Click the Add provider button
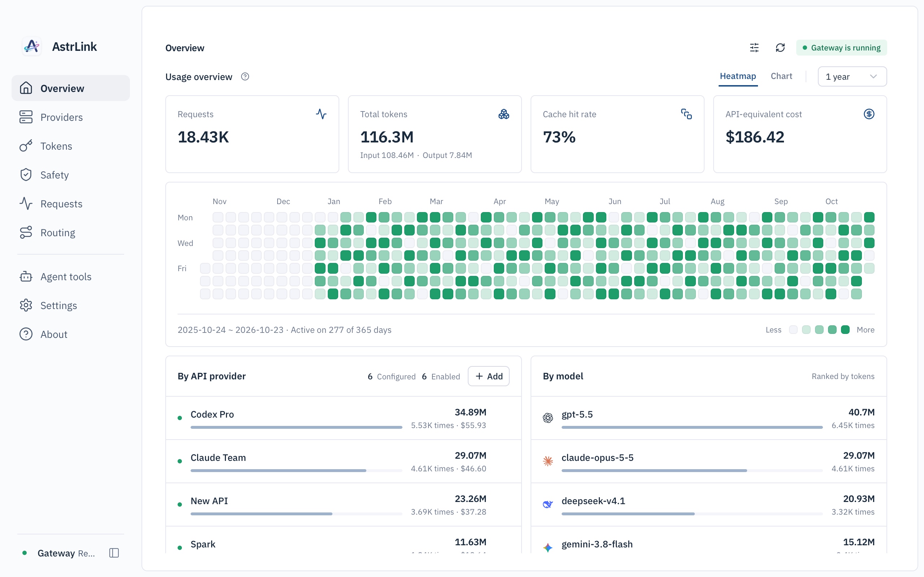 pyautogui.click(x=488, y=376)
